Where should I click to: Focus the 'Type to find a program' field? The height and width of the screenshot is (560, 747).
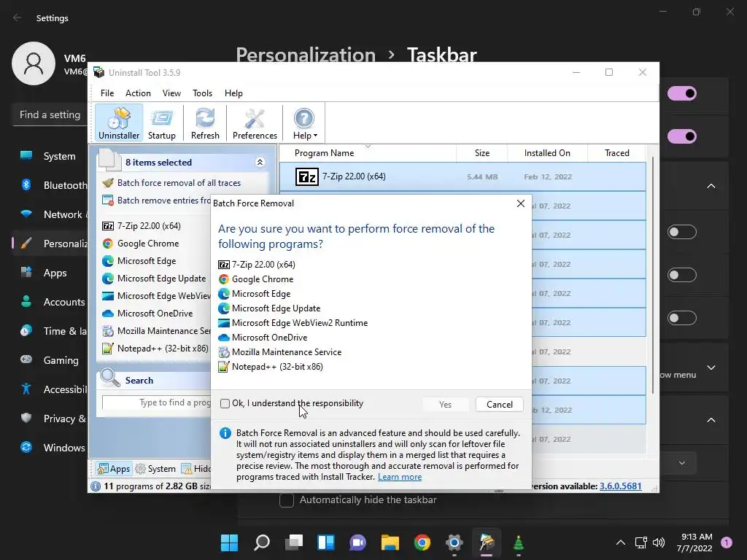[156, 402]
